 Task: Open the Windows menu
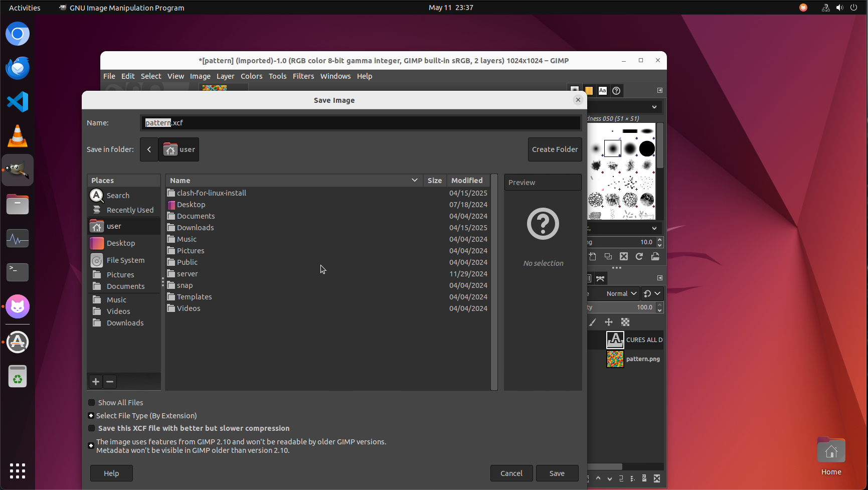click(335, 76)
